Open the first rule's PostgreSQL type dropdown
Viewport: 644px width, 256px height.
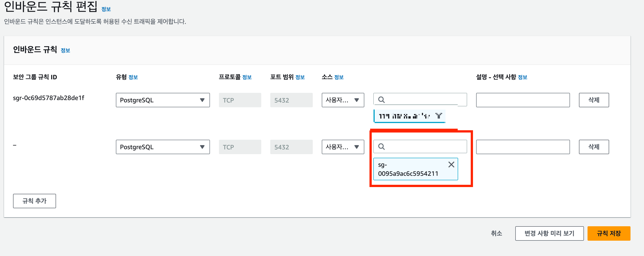(x=162, y=100)
